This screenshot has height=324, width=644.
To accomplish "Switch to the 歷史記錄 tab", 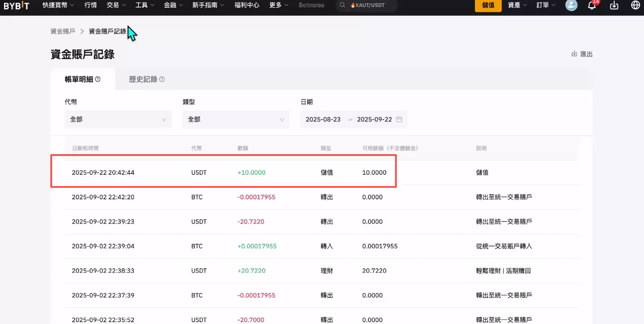I will (143, 78).
